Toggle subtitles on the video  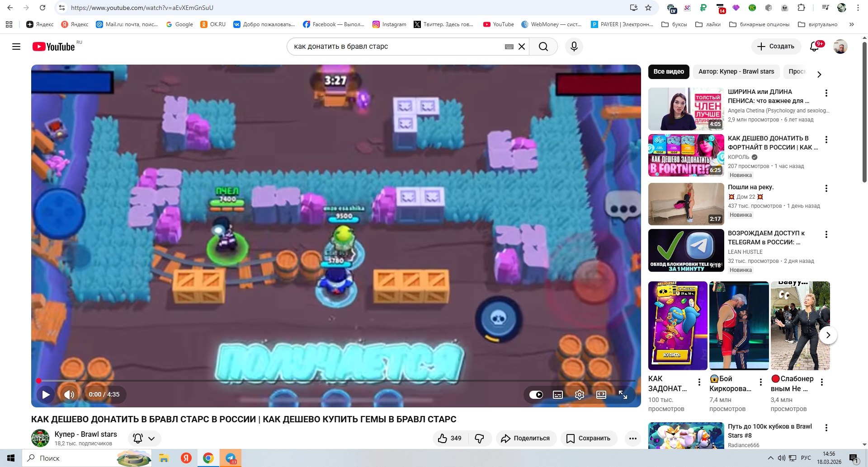tap(558, 395)
